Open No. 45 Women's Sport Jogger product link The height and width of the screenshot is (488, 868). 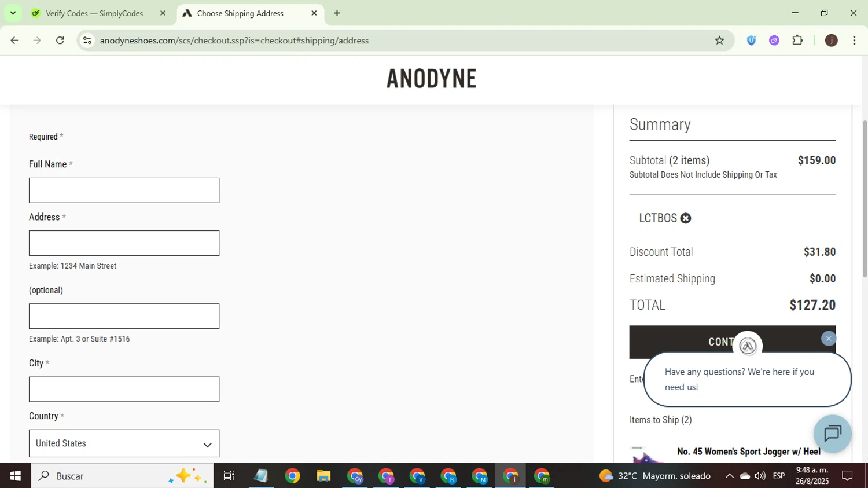tap(748, 452)
